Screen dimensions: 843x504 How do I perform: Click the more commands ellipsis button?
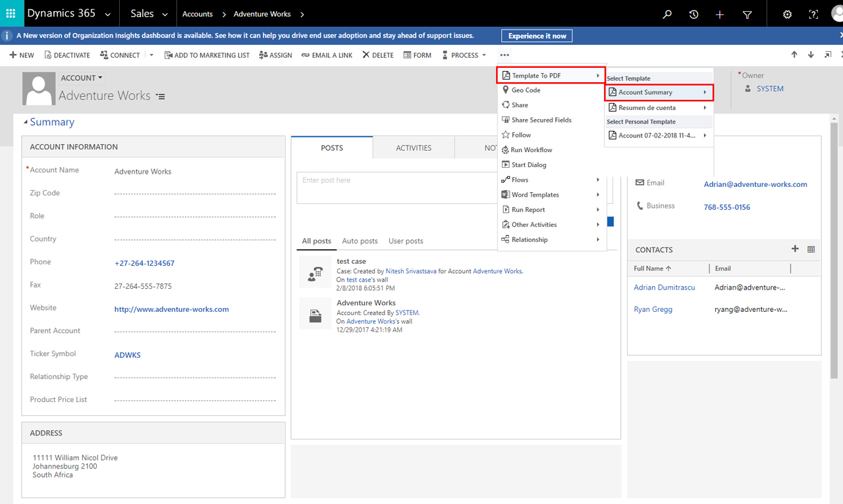(504, 55)
